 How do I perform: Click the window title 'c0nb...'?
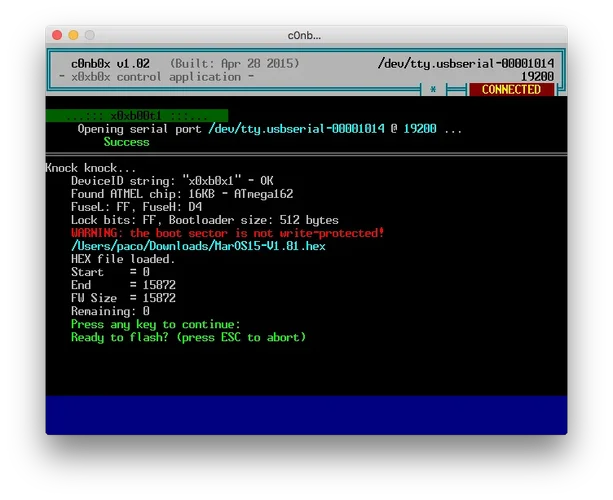pyautogui.click(x=304, y=36)
